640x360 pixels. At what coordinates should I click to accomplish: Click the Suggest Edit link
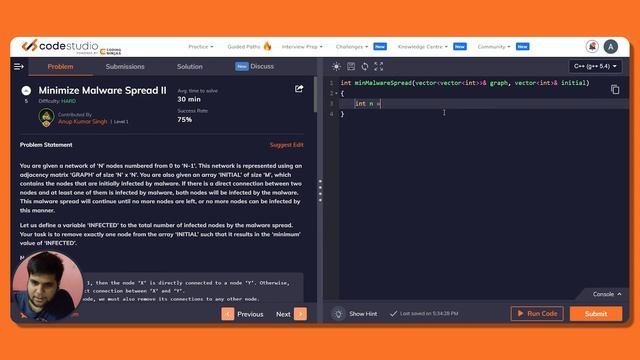287,145
